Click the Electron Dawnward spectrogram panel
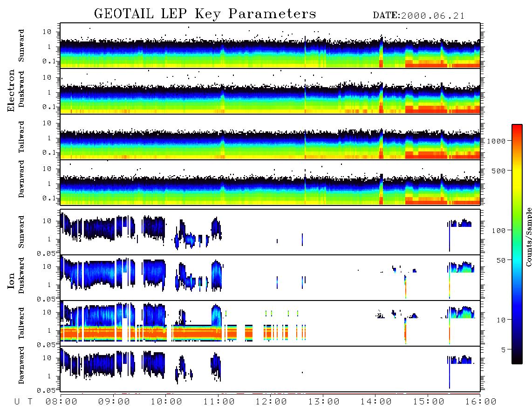 270,182
